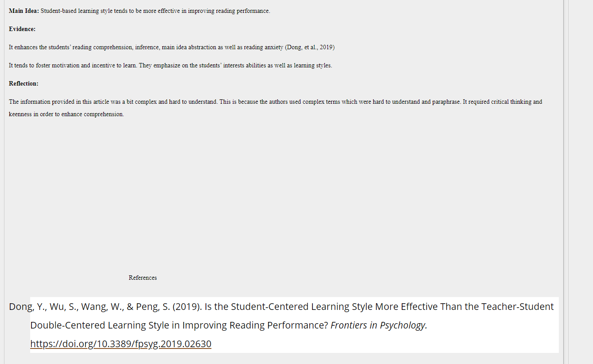The width and height of the screenshot is (593, 364).
Task: Place cursor in the Student-based learning style sentence
Action: pyautogui.click(x=155, y=11)
